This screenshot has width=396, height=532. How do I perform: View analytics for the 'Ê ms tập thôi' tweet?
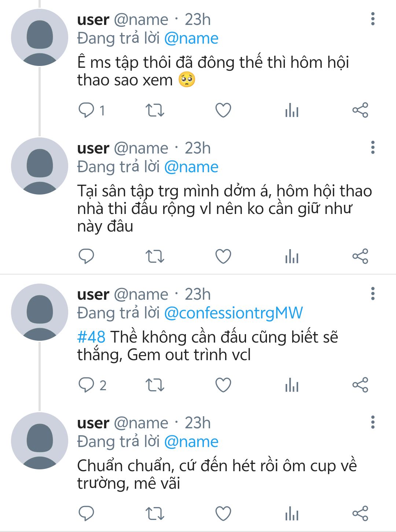pyautogui.click(x=292, y=110)
